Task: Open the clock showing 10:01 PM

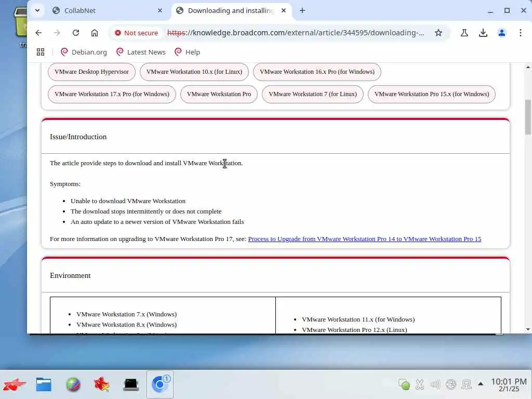Action: 509,384
